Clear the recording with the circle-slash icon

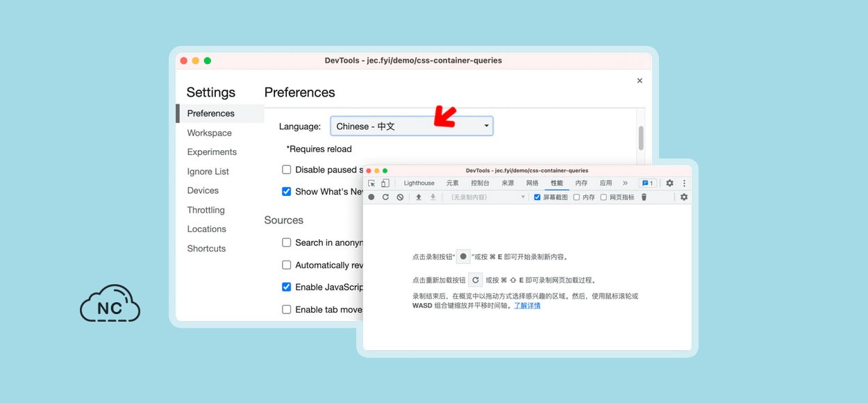[400, 197]
